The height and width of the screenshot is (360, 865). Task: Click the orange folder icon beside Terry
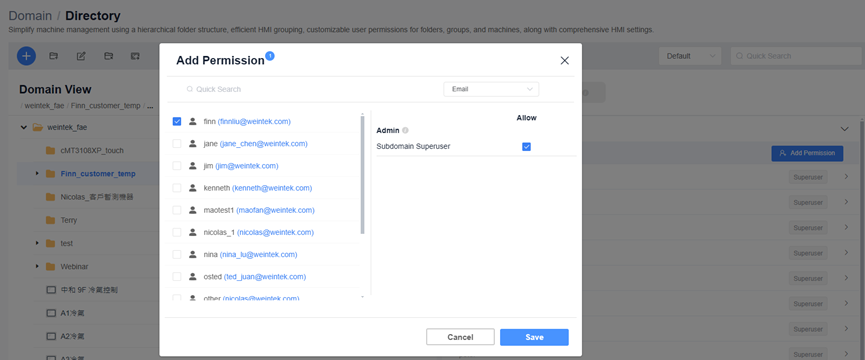coord(51,220)
